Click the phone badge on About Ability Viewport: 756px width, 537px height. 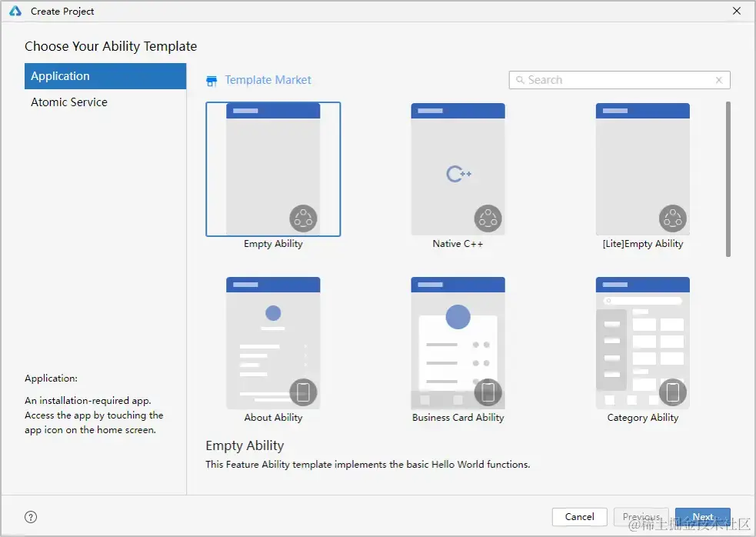[x=303, y=392]
